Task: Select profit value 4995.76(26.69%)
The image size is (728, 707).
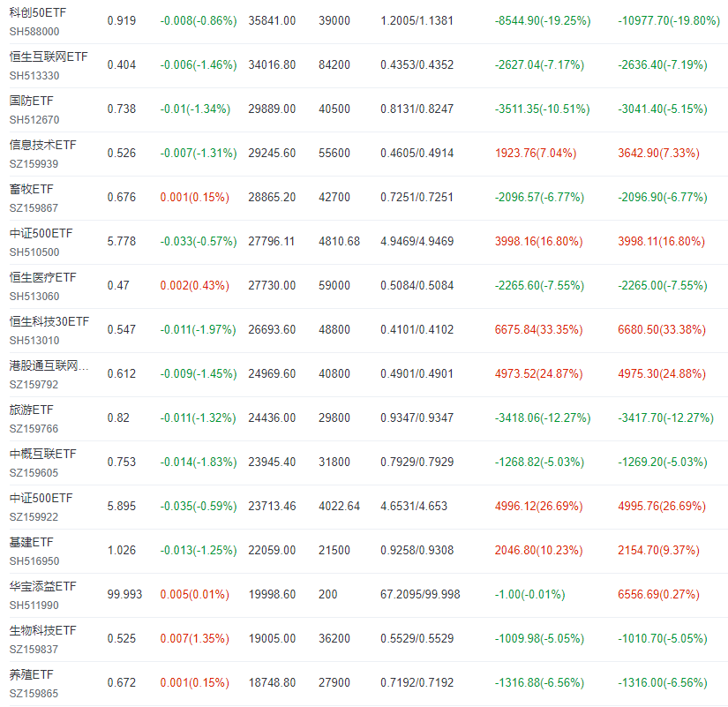Action: coord(662,507)
